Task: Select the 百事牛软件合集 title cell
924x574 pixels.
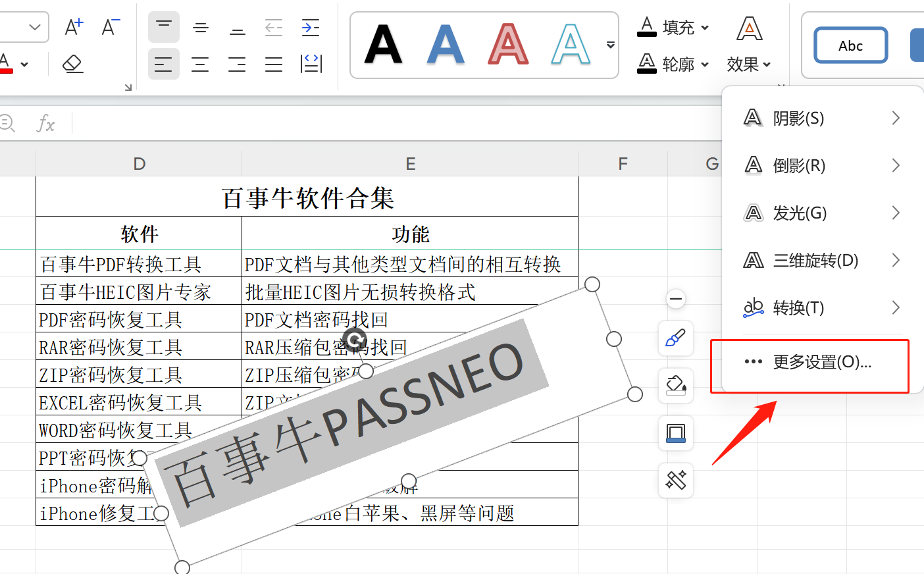Action: click(x=307, y=197)
